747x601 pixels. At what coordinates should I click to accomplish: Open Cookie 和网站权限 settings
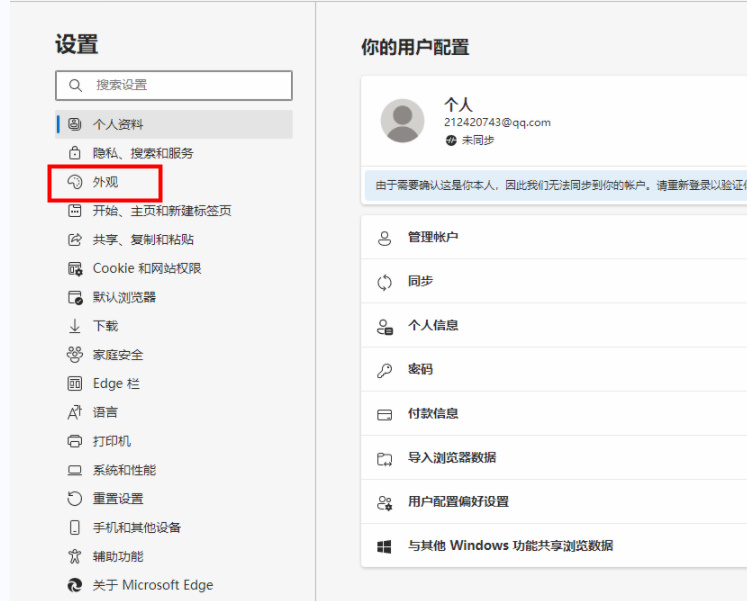(x=174, y=269)
